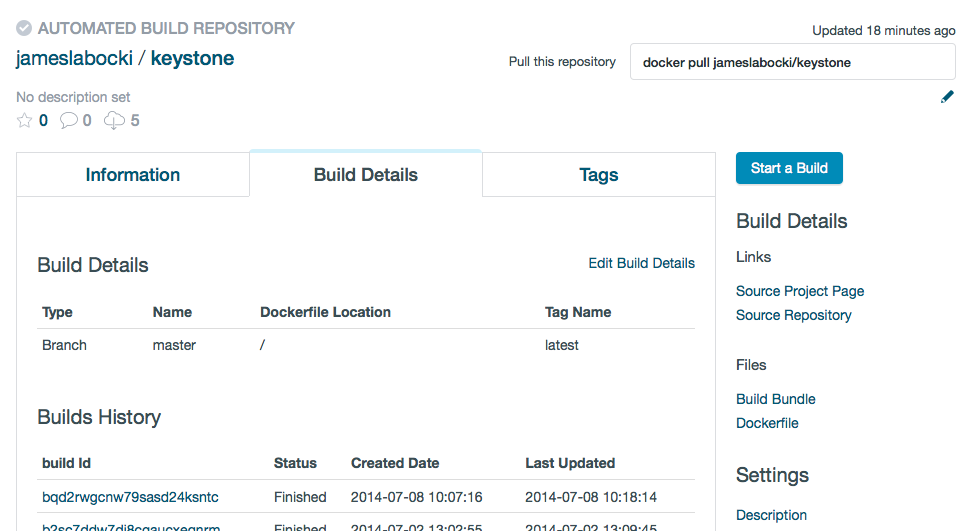
Task: Select the Build Details tab
Action: click(x=366, y=175)
